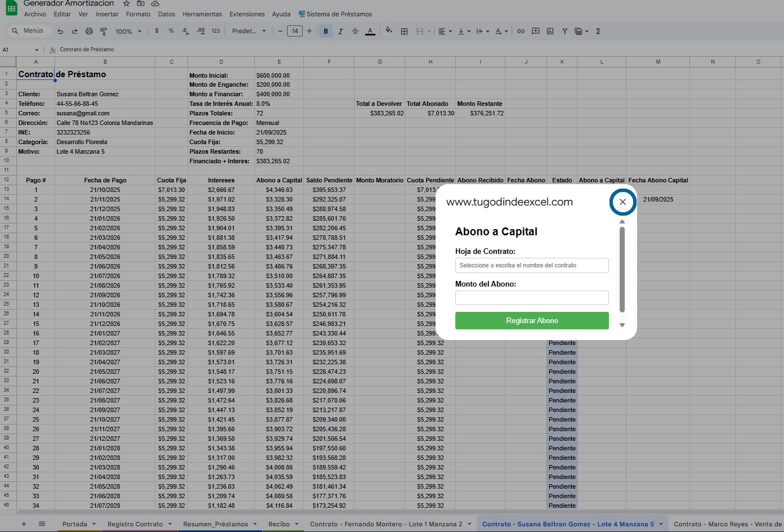The height and width of the screenshot is (532, 784).
Task: Apply currency format with the dollar icon
Action: click(x=156, y=31)
